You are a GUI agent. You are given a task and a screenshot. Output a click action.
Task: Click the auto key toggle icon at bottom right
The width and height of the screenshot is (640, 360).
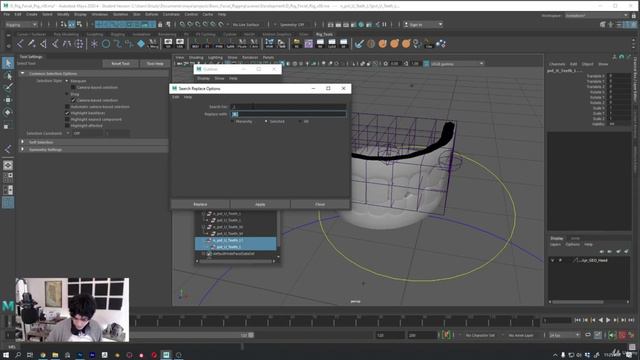[622, 335]
